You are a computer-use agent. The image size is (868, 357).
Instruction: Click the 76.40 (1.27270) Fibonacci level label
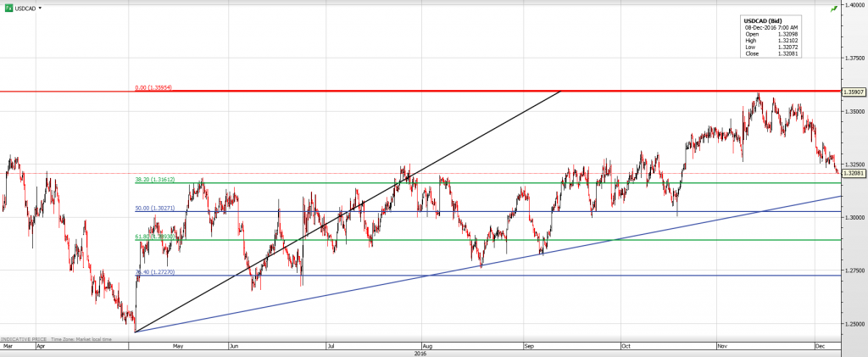[155, 272]
